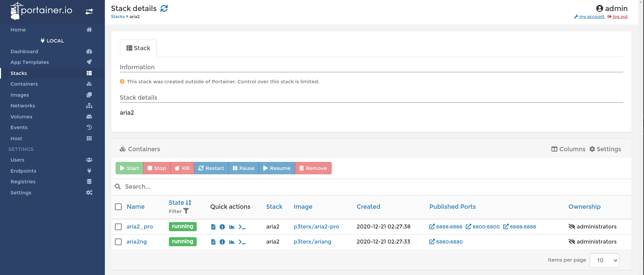
Task: Open logs icon for aria2_pro container
Action: 213,227
